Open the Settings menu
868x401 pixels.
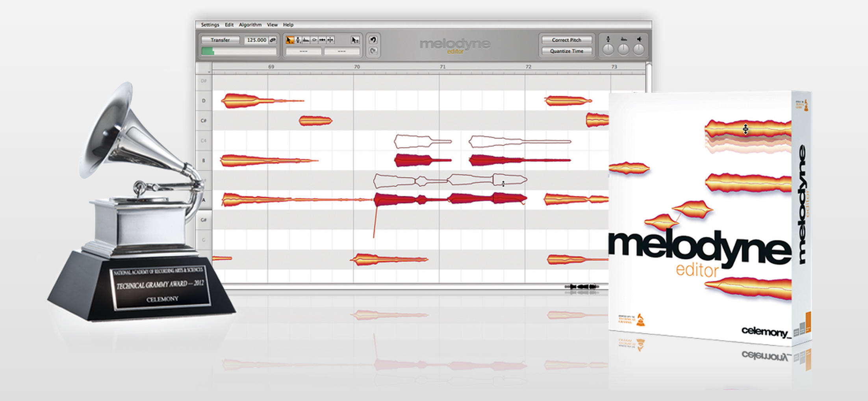[210, 25]
